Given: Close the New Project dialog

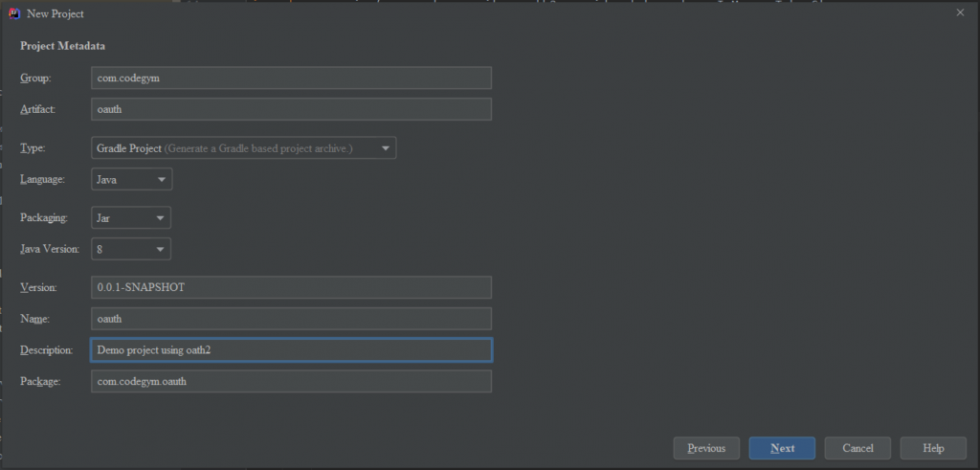Looking at the screenshot, I should point(960,12).
